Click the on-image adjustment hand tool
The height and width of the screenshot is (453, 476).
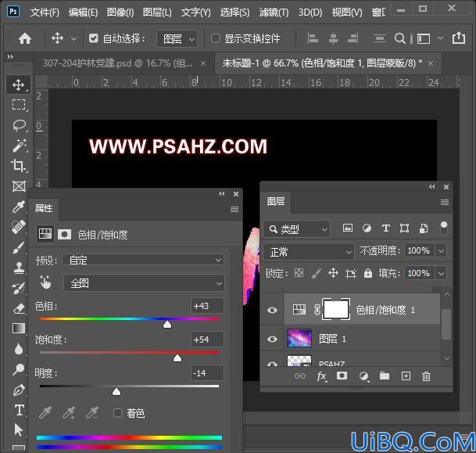pyautogui.click(x=45, y=282)
